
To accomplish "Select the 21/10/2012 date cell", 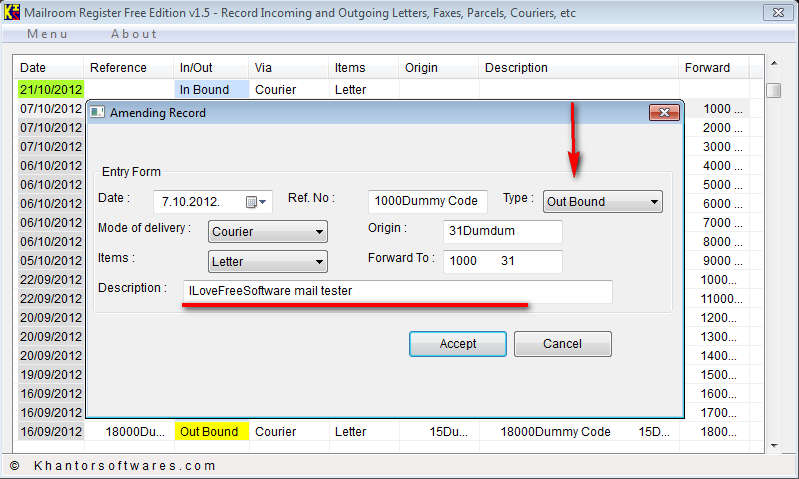I will coord(50,90).
